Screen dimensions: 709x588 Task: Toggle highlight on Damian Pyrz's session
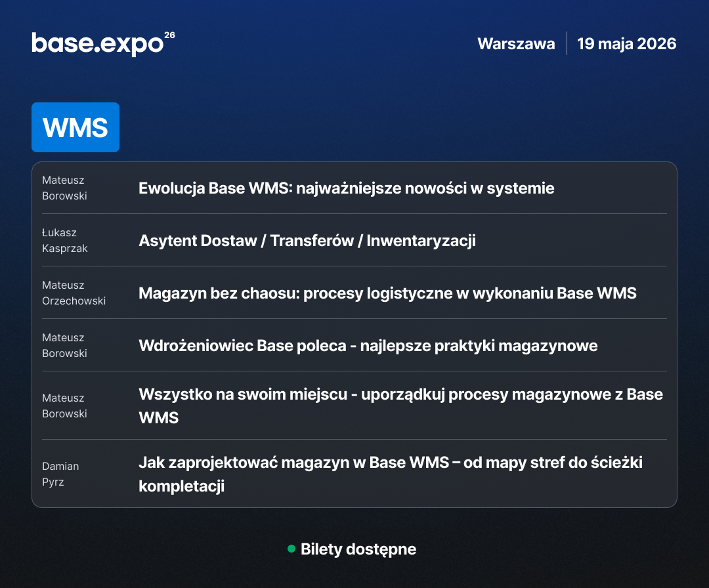(x=390, y=473)
